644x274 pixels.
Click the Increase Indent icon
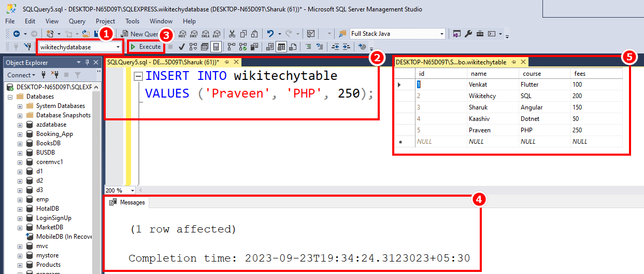pyautogui.click(x=347, y=47)
